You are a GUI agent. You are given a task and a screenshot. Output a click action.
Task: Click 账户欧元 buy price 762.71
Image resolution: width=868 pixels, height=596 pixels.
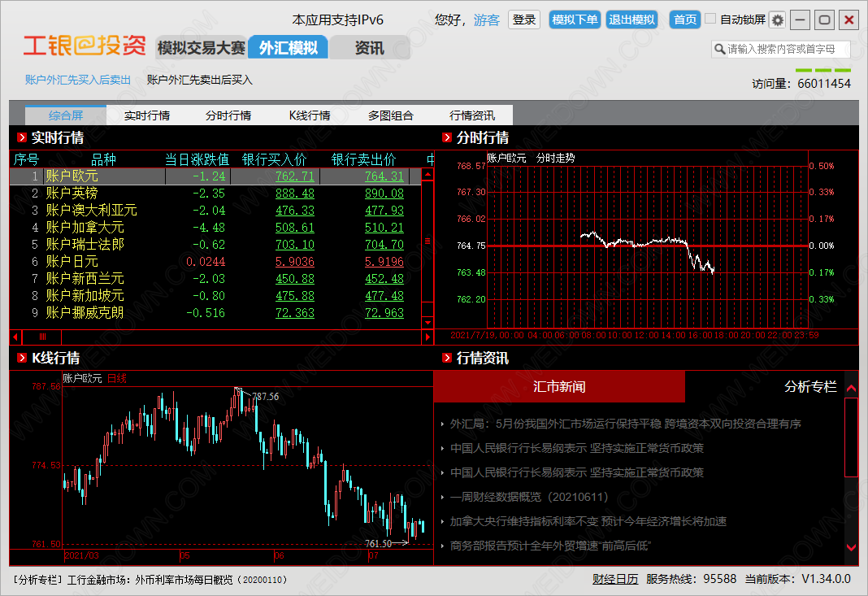click(295, 176)
